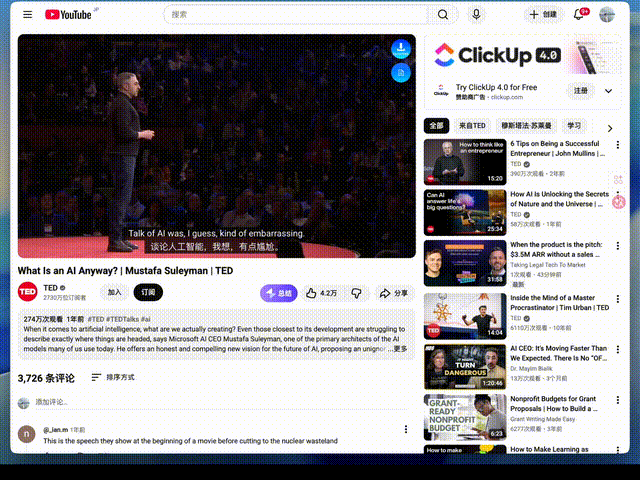
Task: Share the video via 分享 button
Action: pos(394,293)
